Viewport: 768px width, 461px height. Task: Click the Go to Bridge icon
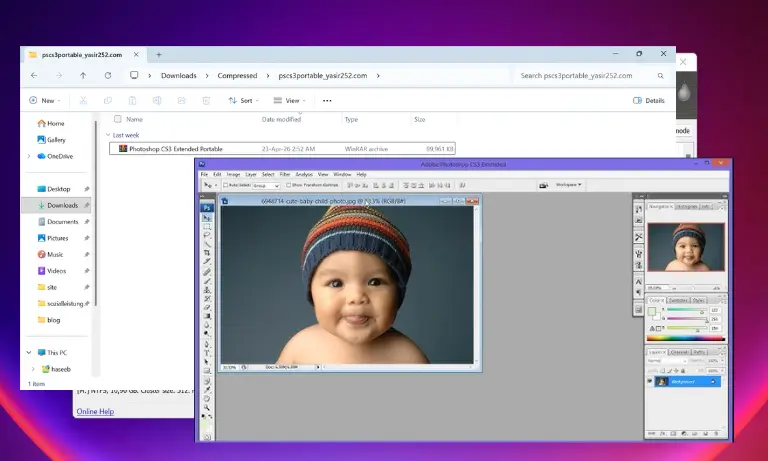(543, 185)
